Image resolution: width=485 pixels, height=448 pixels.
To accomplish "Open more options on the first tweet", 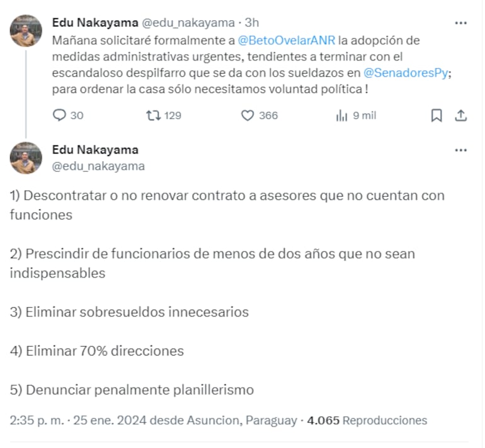I will point(460,23).
